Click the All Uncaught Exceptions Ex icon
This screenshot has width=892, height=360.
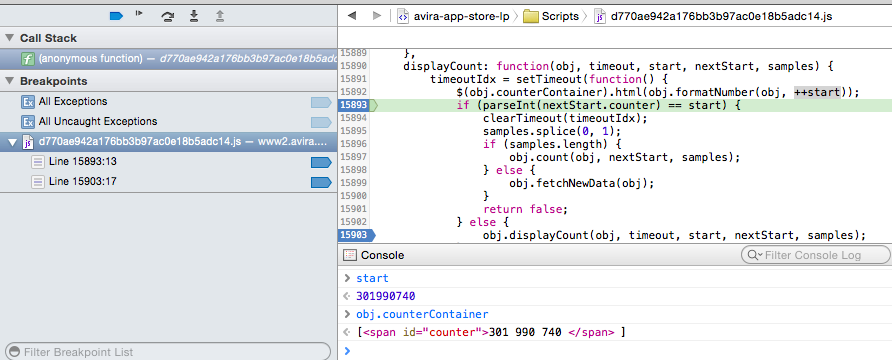tap(28, 122)
